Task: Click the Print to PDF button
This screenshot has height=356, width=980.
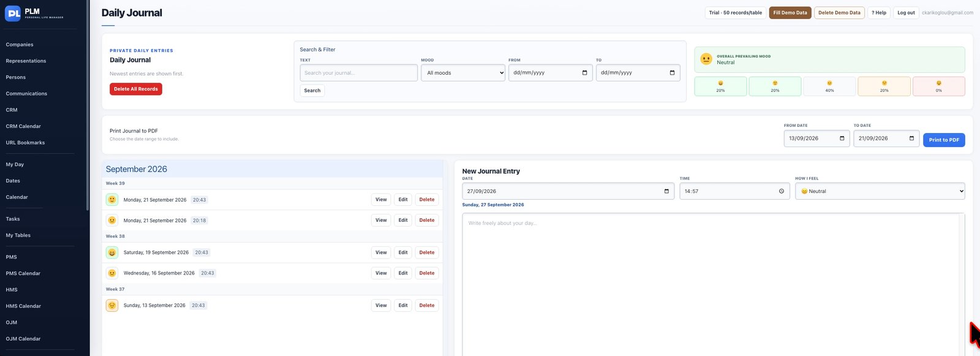Action: (x=944, y=140)
